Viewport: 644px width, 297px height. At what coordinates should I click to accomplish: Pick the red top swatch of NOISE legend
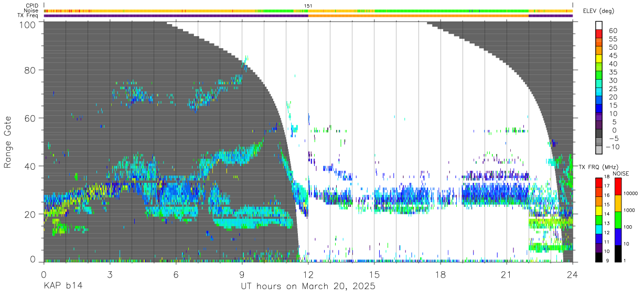point(618,186)
